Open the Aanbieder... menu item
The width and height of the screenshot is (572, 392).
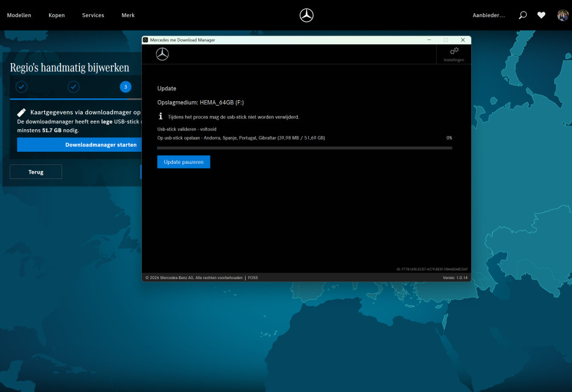tap(488, 15)
